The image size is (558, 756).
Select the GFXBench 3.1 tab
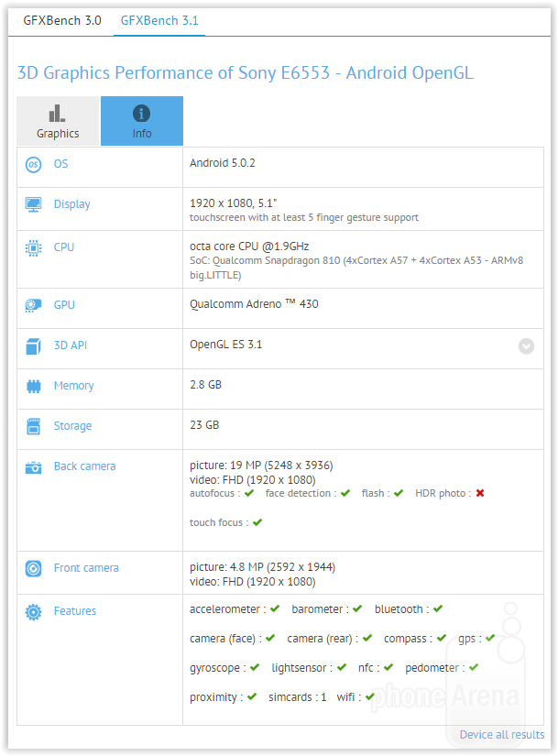(159, 20)
